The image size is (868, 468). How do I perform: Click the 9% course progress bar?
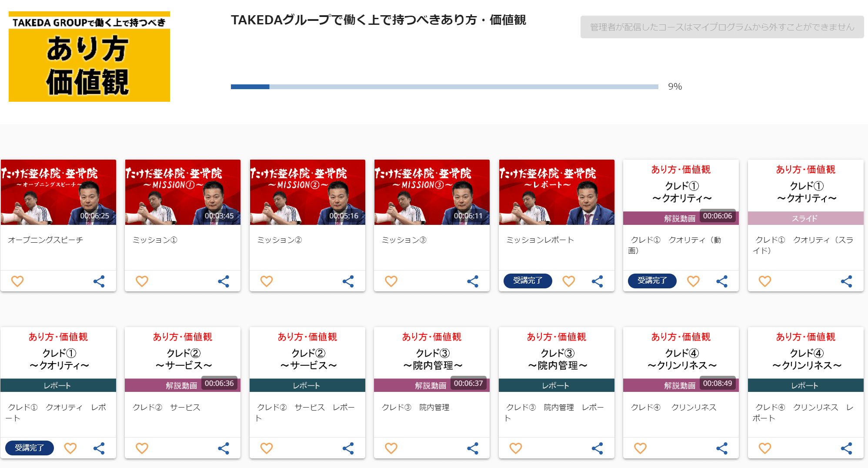pyautogui.click(x=444, y=87)
